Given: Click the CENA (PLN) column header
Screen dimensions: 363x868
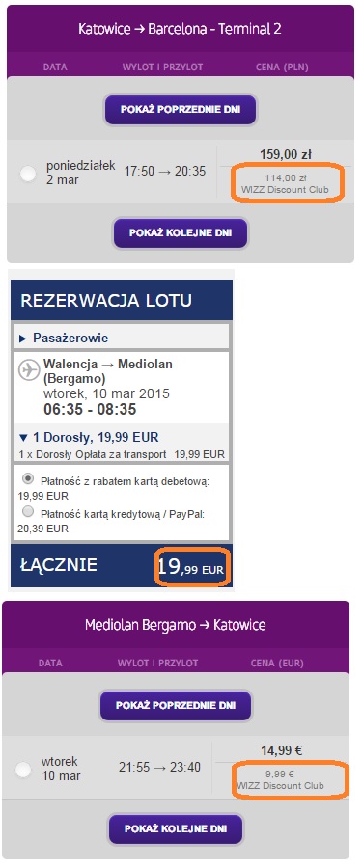Looking at the screenshot, I should (x=282, y=67).
